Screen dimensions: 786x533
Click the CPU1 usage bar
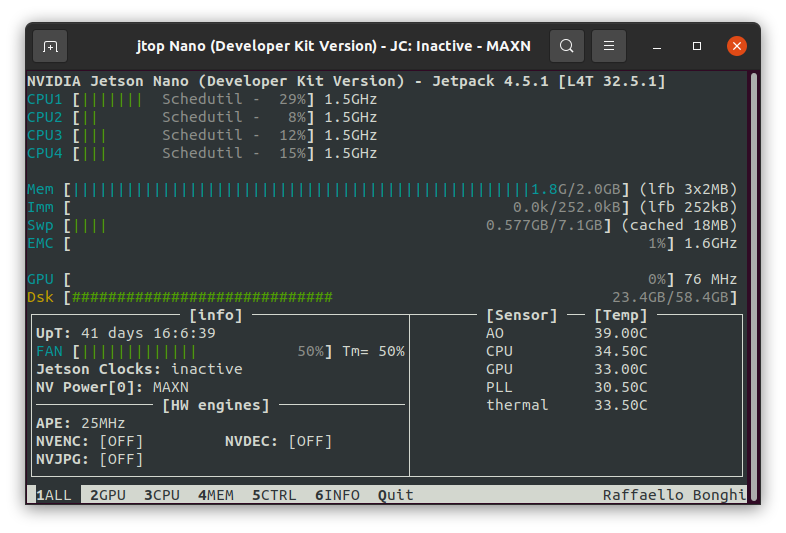112,99
